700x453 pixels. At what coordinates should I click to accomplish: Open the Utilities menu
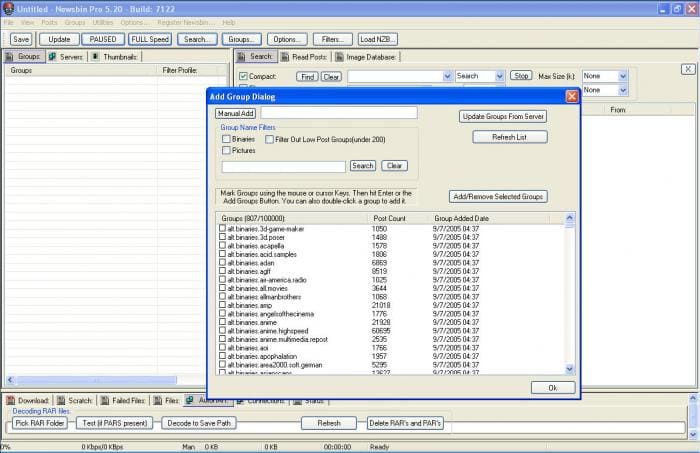[103, 22]
